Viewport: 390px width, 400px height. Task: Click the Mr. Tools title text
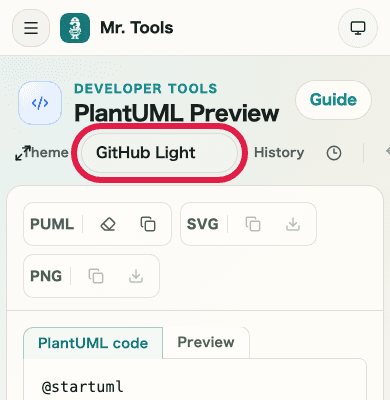click(x=137, y=28)
